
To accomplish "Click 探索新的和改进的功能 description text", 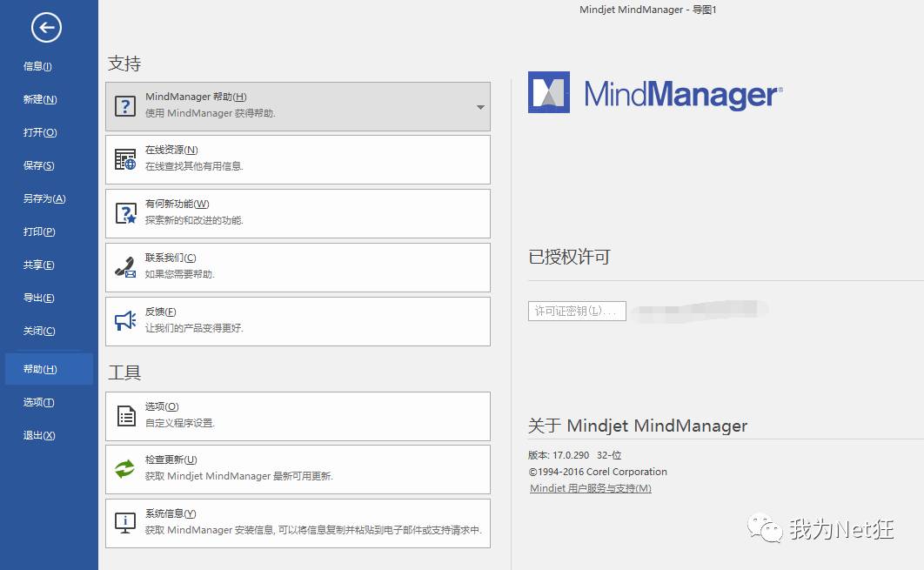I will 194,220.
